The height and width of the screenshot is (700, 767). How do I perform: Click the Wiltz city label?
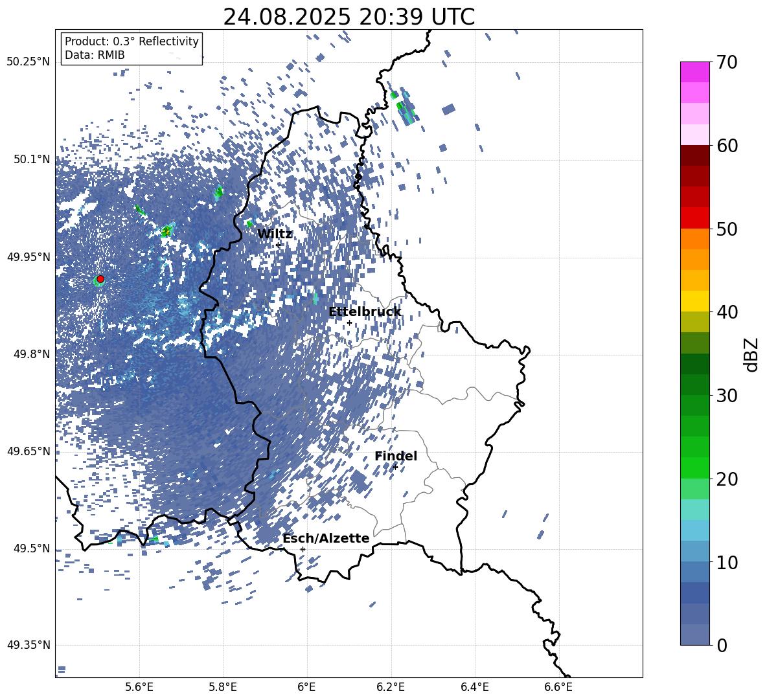(275, 234)
